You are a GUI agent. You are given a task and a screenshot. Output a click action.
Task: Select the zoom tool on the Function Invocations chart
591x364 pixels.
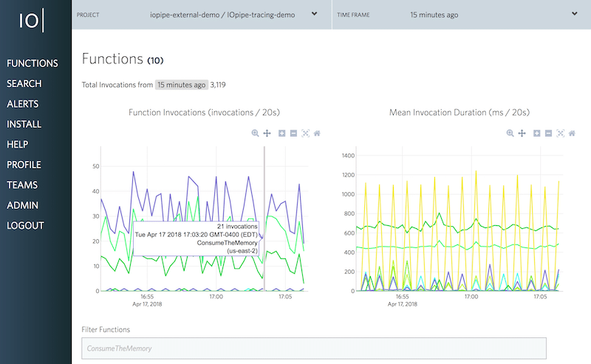tap(255, 134)
